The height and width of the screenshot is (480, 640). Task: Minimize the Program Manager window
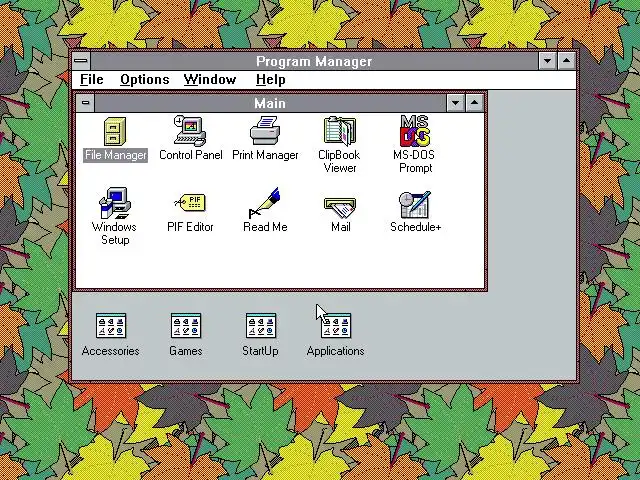point(547,61)
